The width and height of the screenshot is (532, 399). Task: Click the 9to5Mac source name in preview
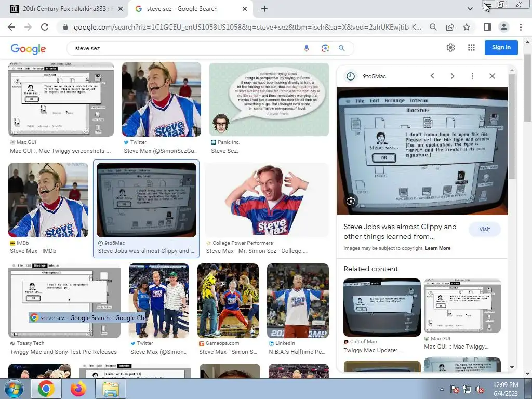pyautogui.click(x=374, y=76)
